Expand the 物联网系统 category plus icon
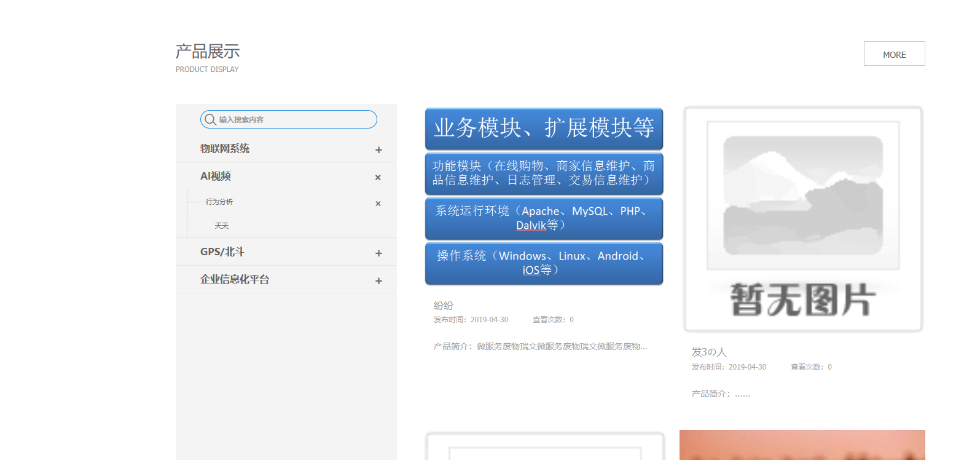 pyautogui.click(x=378, y=150)
